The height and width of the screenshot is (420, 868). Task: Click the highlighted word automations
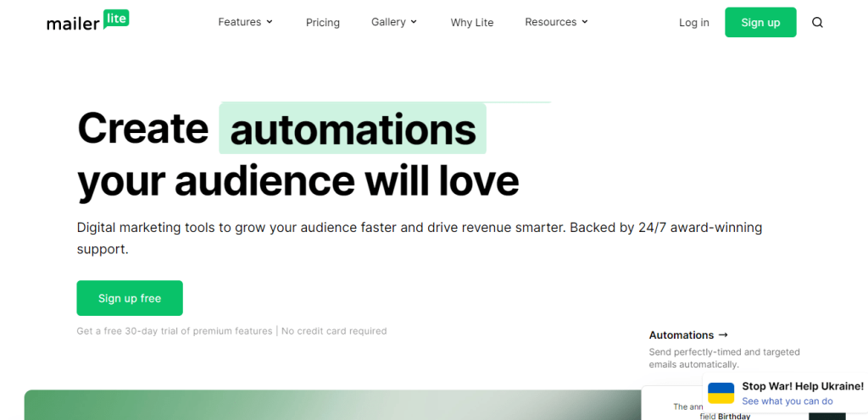click(353, 129)
